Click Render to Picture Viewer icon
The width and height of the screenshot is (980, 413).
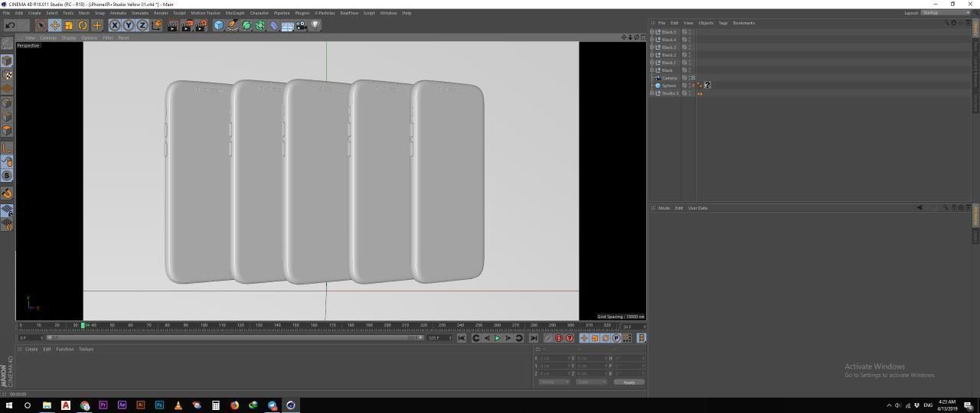point(187,25)
